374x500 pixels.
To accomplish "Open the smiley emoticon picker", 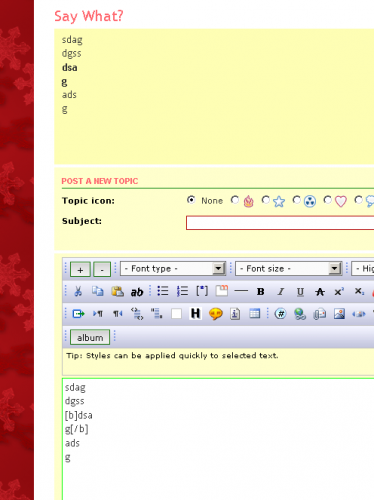I will click(x=215, y=314).
